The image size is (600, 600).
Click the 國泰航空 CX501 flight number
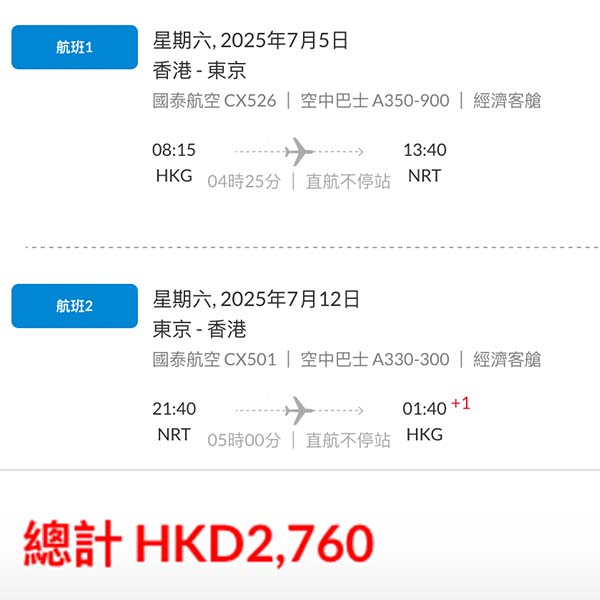pos(214,360)
